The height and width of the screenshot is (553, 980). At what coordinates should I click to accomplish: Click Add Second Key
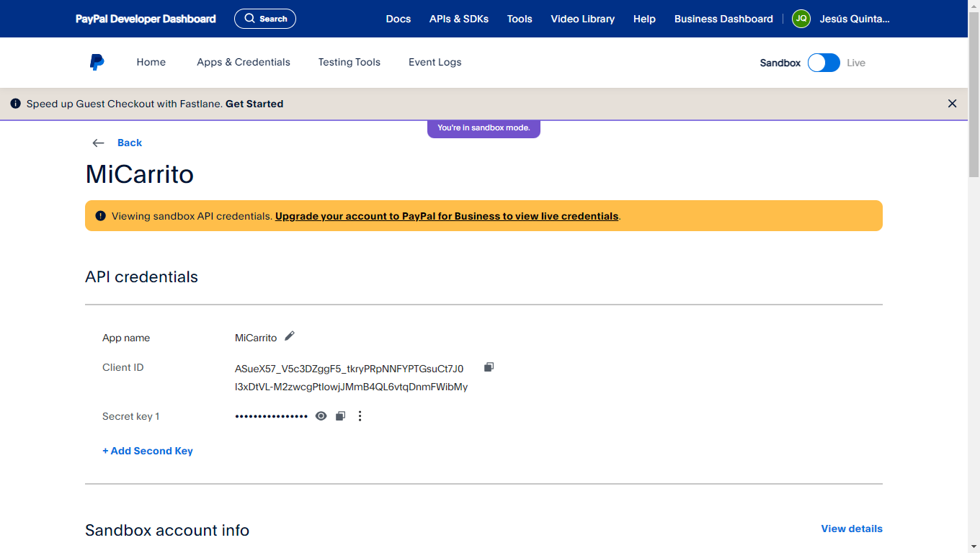click(148, 451)
